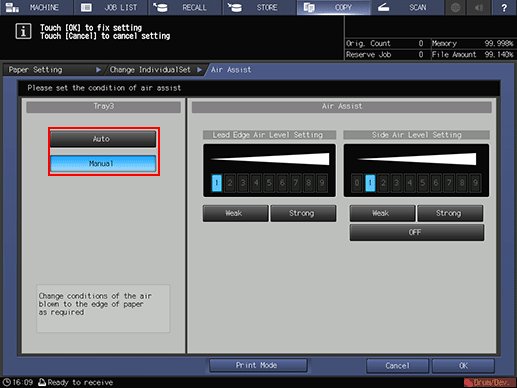517x388 pixels.
Task: Switch to the SCAN tab
Action: coord(407,7)
